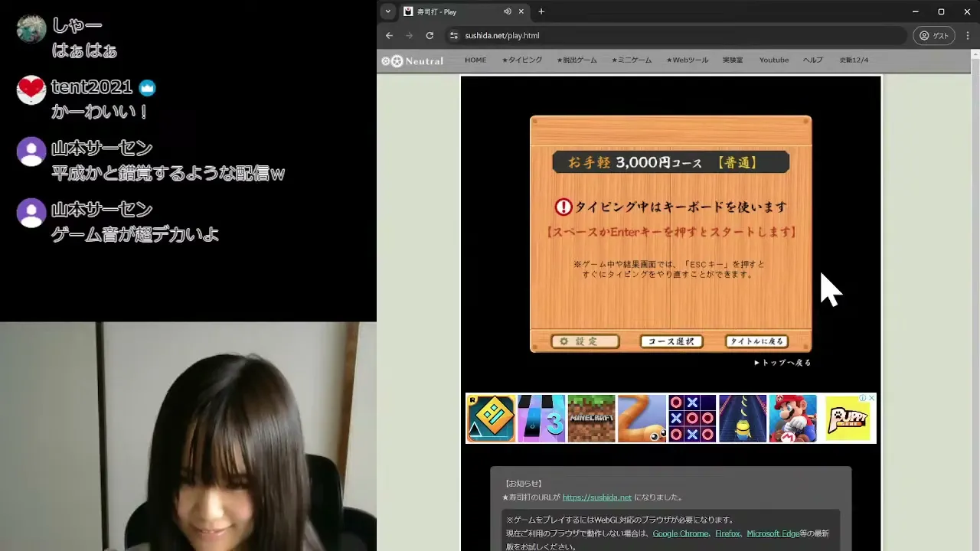Open the Firefox link
980x551 pixels.
tap(727, 533)
